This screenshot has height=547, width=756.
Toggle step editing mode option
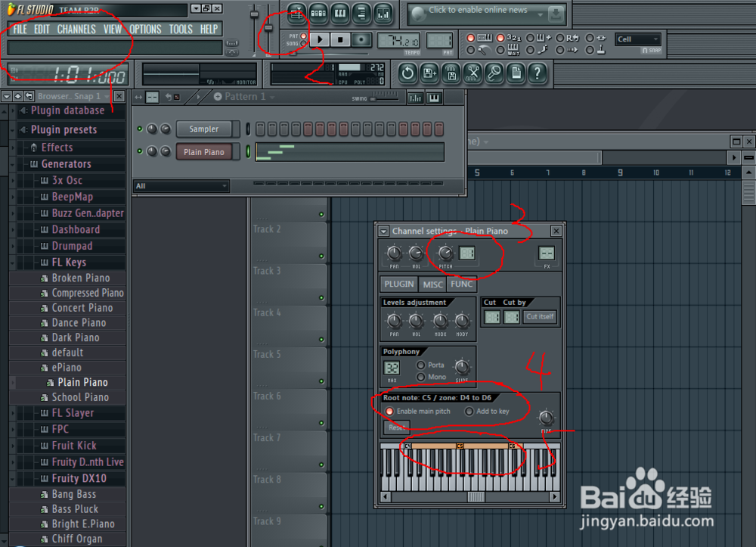pos(531,50)
